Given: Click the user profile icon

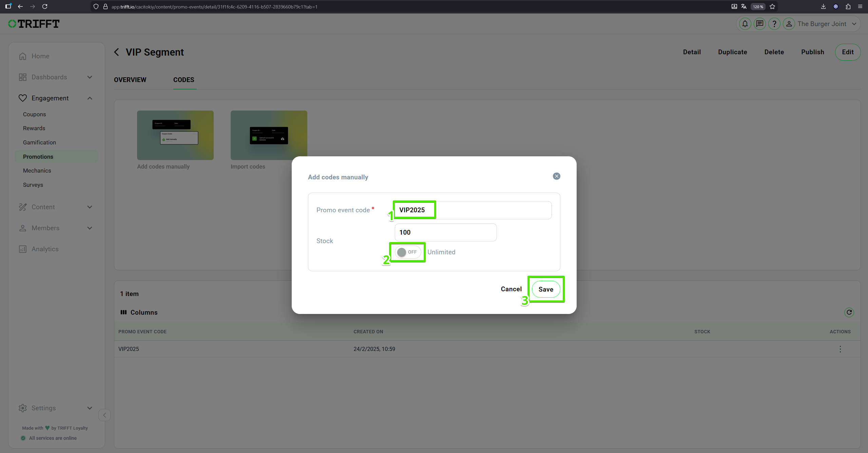Looking at the screenshot, I should [789, 24].
